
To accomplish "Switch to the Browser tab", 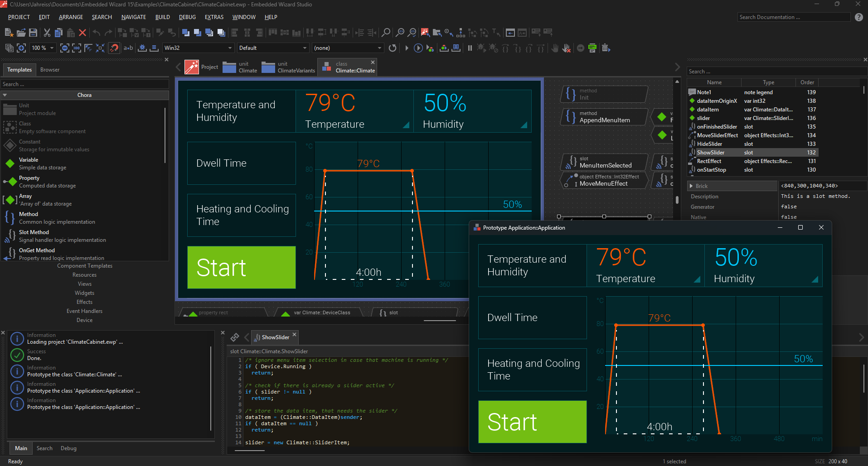I will 50,70.
